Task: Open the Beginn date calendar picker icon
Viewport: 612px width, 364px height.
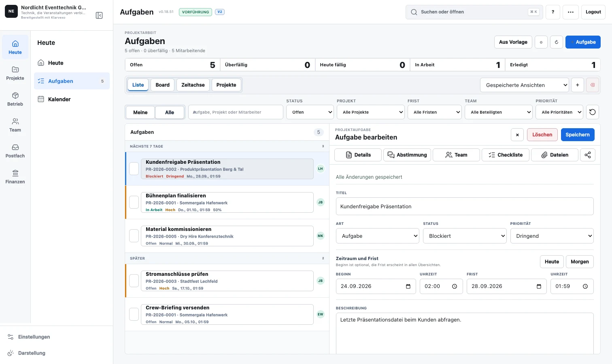Action: (408, 286)
